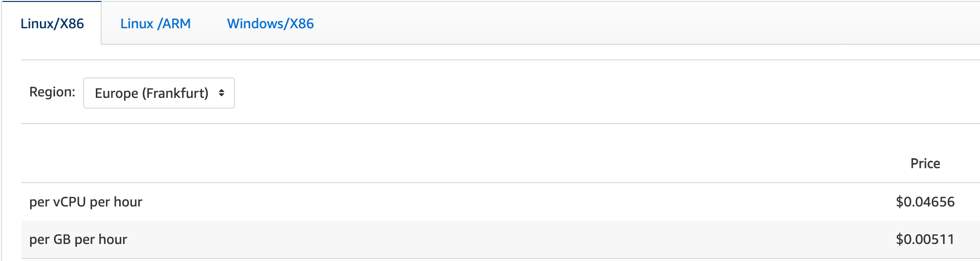Switch to the Linux/X86 tab
Viewport: 980px width, 261px height.
pyautogui.click(x=52, y=23)
